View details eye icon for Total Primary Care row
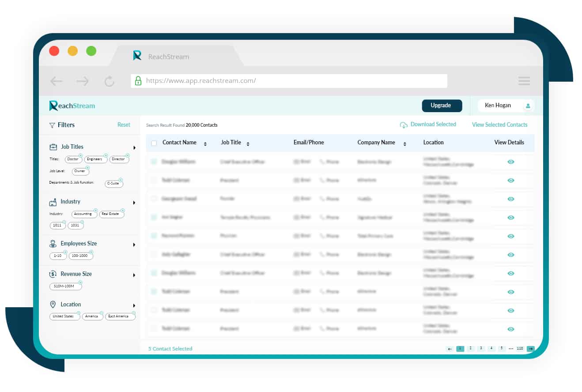 coord(511,236)
